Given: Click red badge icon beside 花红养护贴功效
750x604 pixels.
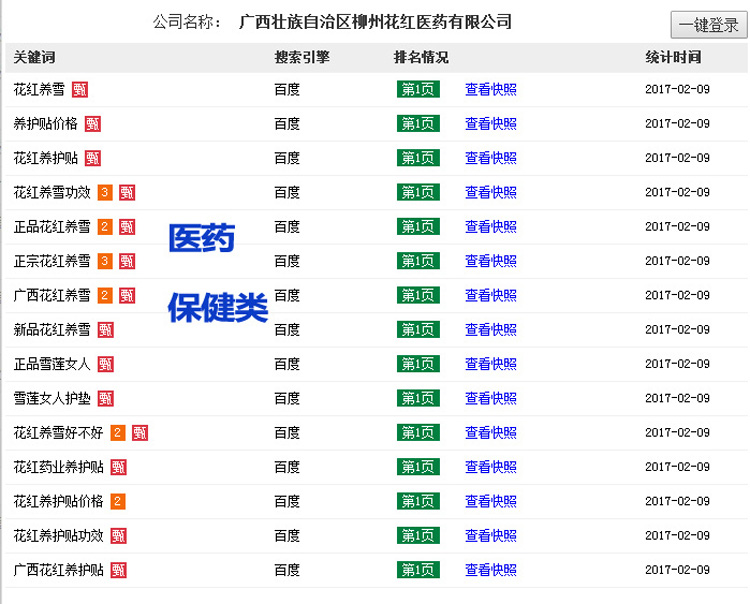Looking at the screenshot, I should point(119,536).
